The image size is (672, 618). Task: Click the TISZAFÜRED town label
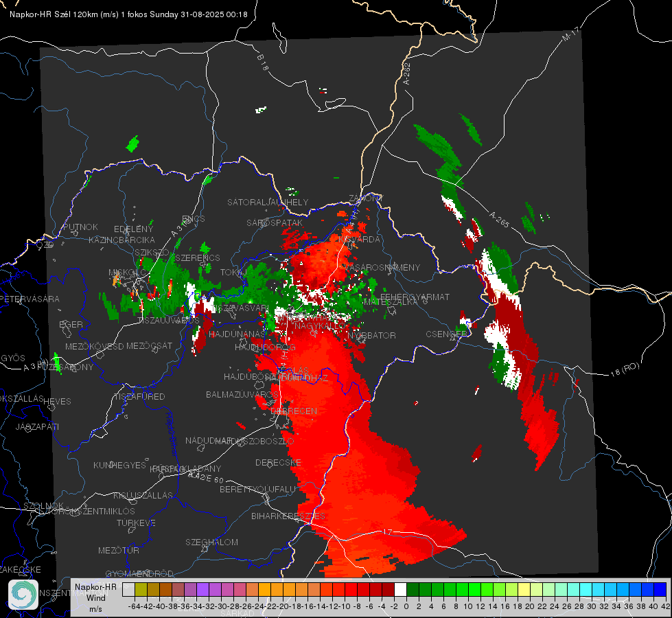coord(140,396)
